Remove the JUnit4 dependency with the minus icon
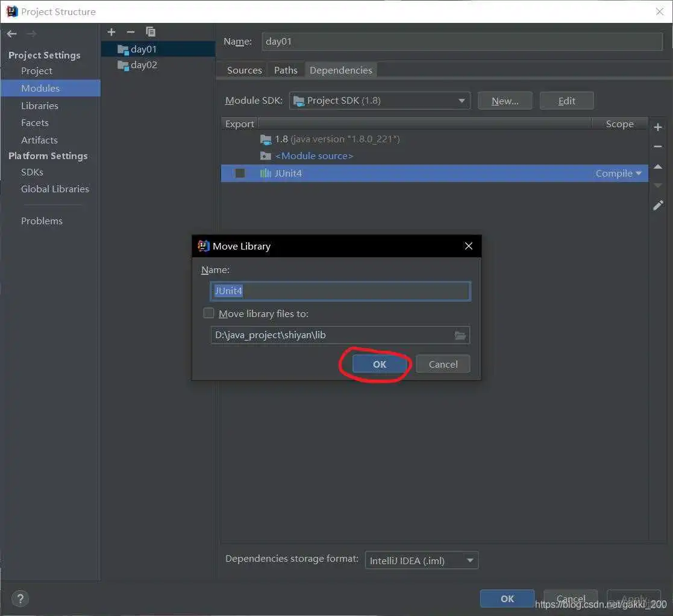The height and width of the screenshot is (616, 673). 658,146
